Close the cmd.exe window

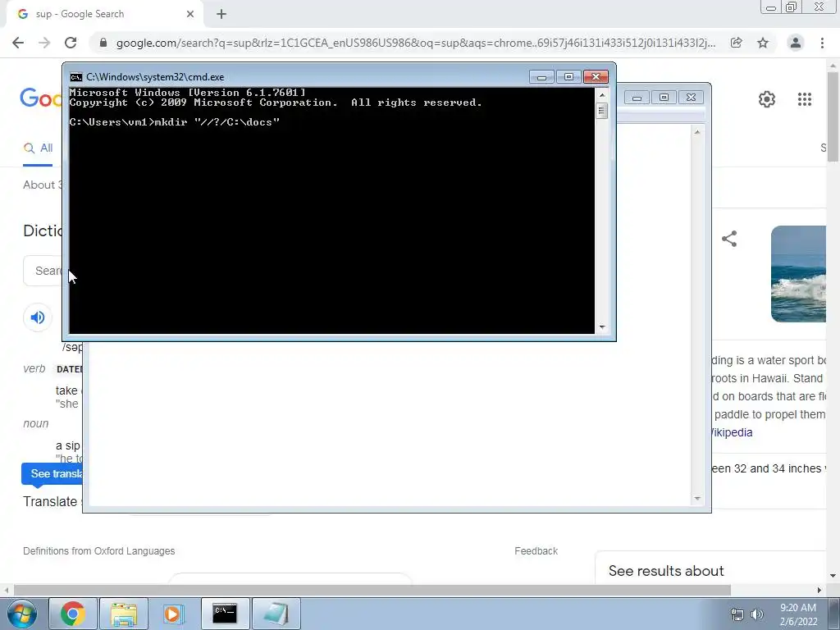point(596,77)
